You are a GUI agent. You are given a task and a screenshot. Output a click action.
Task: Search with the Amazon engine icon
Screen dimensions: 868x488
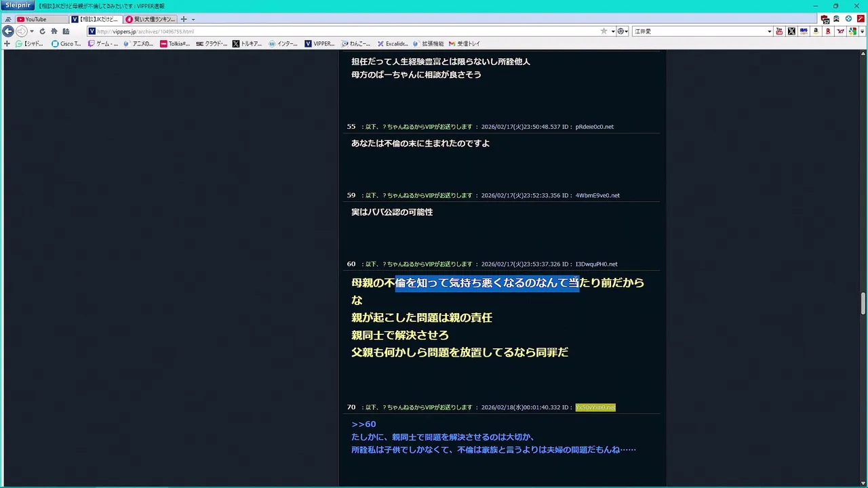click(816, 31)
